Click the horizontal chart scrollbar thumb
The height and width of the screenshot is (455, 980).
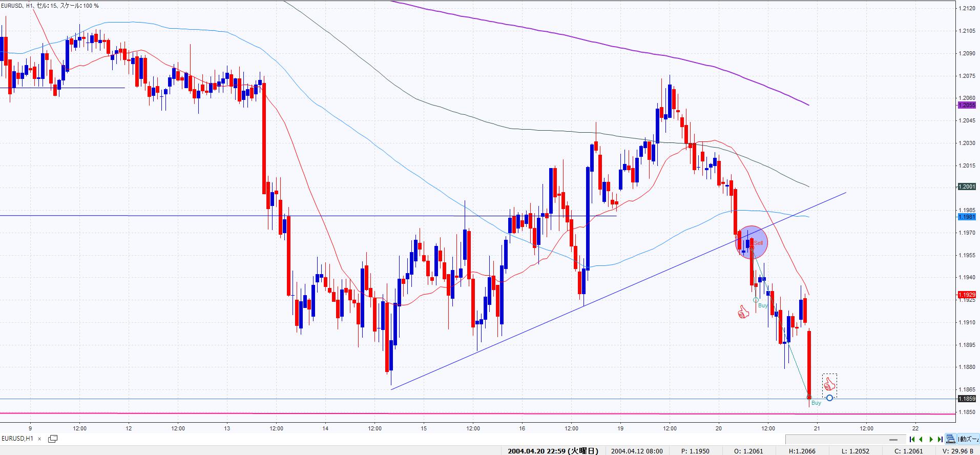[x=893, y=440]
